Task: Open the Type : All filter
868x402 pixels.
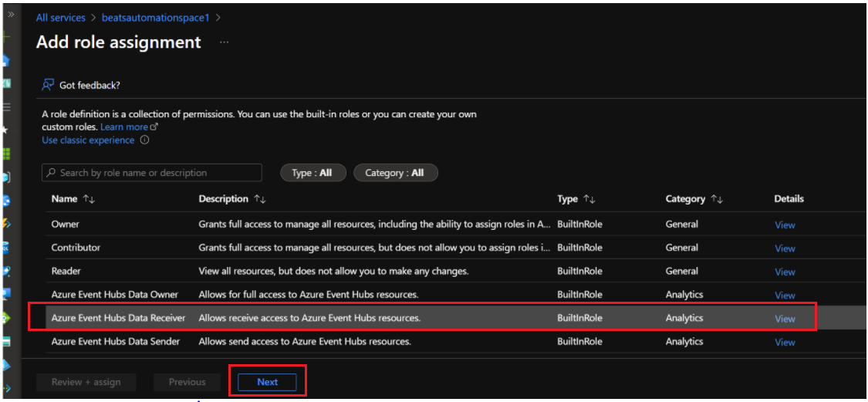Action: click(x=312, y=173)
